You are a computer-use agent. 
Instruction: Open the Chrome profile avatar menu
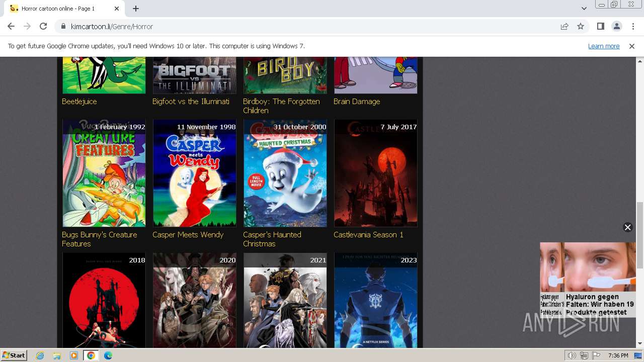[x=616, y=26]
